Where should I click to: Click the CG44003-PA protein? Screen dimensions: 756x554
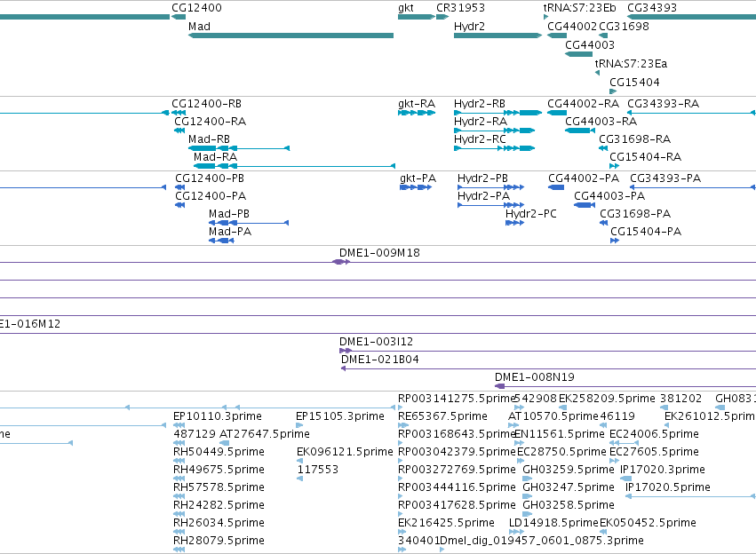[x=609, y=196]
